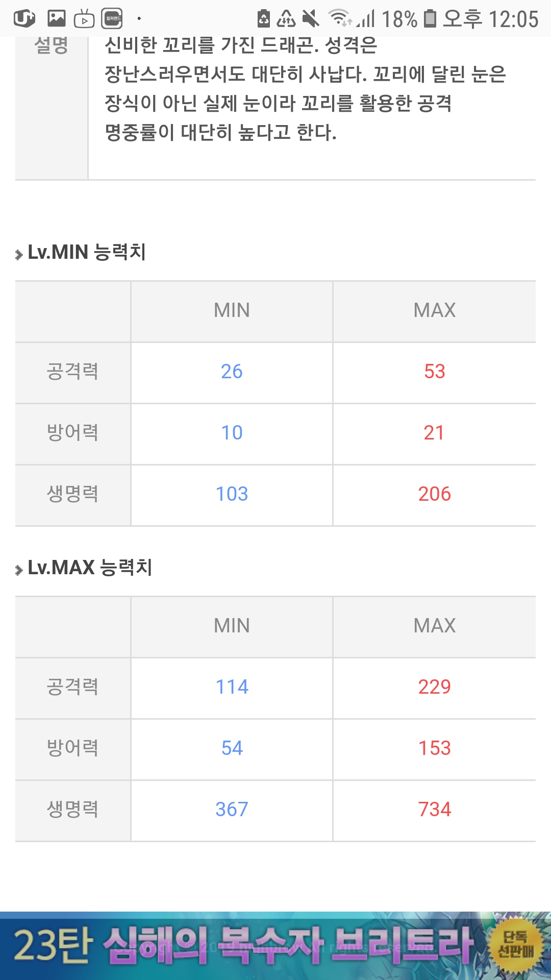
Task: Open the gallery image notification icon
Action: [56, 18]
